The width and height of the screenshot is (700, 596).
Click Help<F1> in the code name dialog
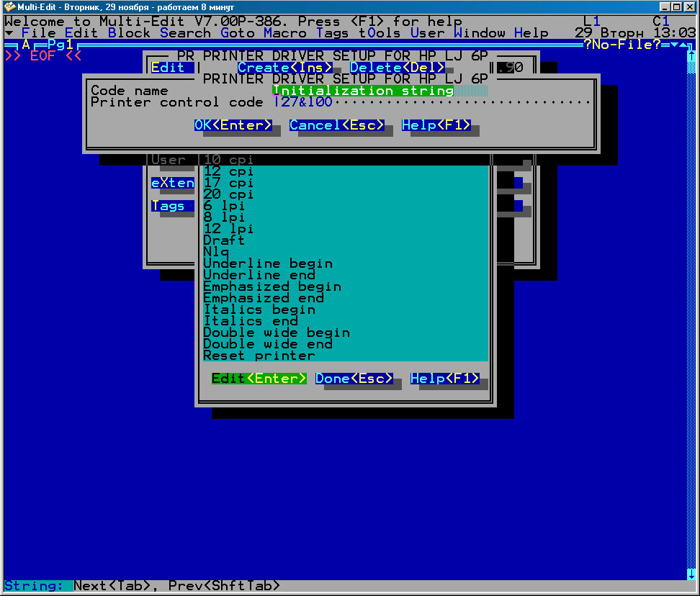point(436,125)
